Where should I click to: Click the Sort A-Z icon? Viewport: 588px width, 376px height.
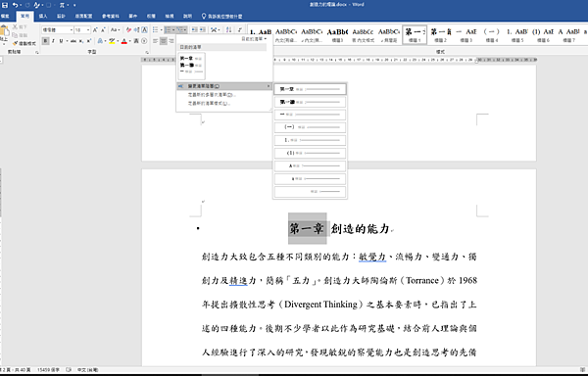click(x=229, y=30)
